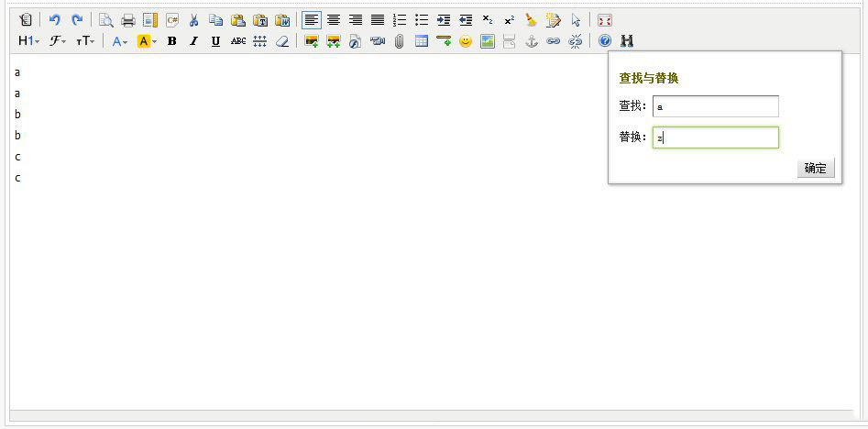Select center text alignment

pos(334,19)
